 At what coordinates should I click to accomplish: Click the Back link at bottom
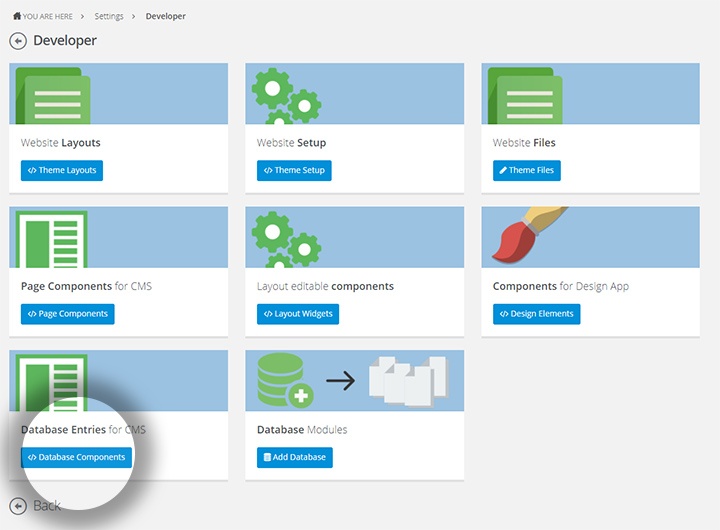(x=47, y=506)
